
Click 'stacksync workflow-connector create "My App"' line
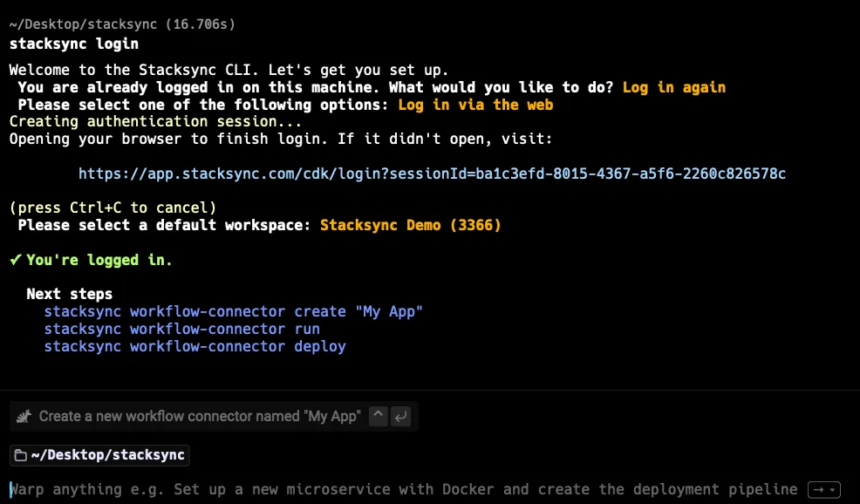click(234, 311)
